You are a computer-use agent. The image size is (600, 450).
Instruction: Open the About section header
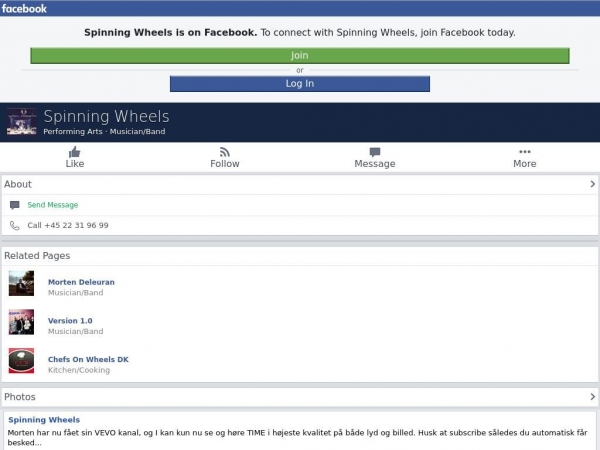pos(300,184)
